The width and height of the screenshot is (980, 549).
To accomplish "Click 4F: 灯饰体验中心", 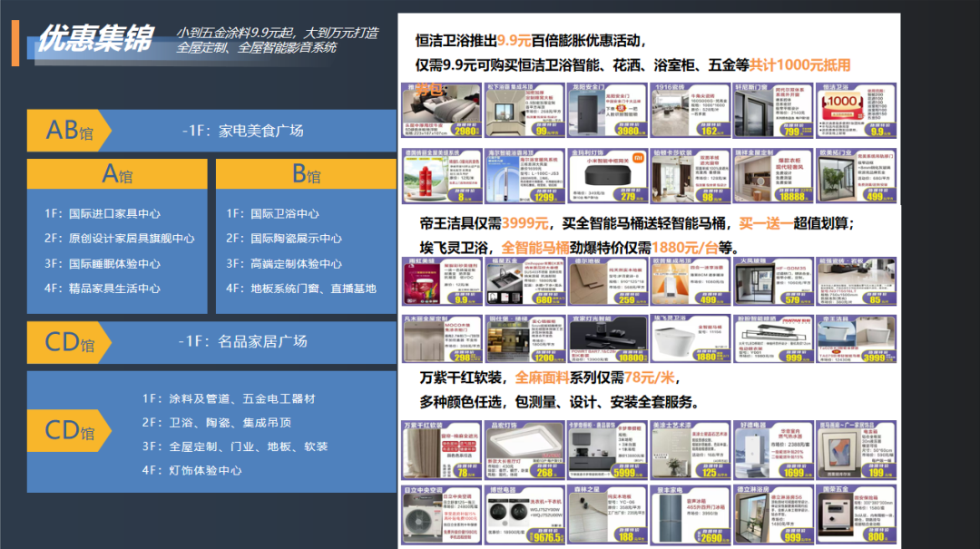I will click(191, 470).
